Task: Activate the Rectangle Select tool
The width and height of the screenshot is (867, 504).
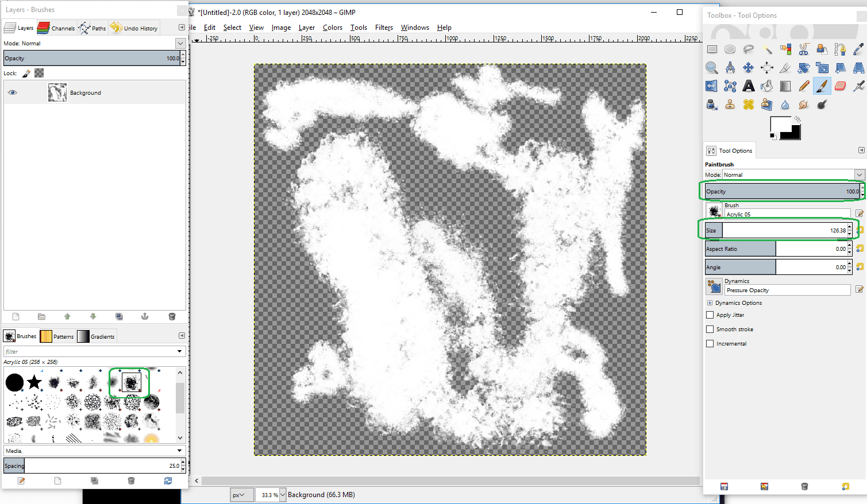Action: [x=712, y=49]
